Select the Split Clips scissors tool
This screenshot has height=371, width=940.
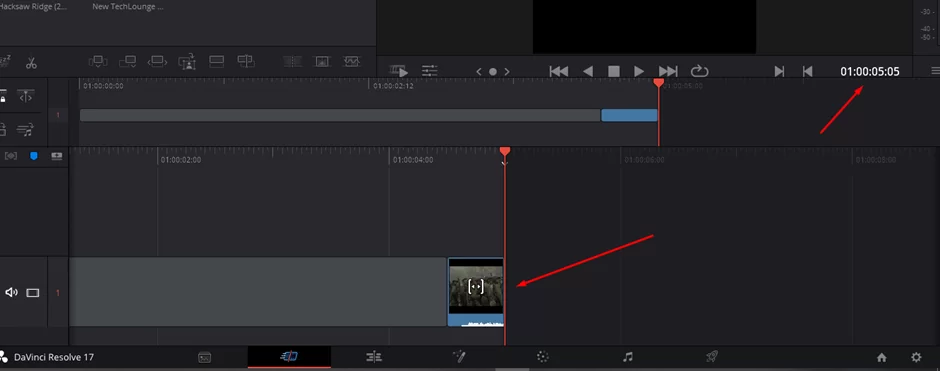pos(31,62)
